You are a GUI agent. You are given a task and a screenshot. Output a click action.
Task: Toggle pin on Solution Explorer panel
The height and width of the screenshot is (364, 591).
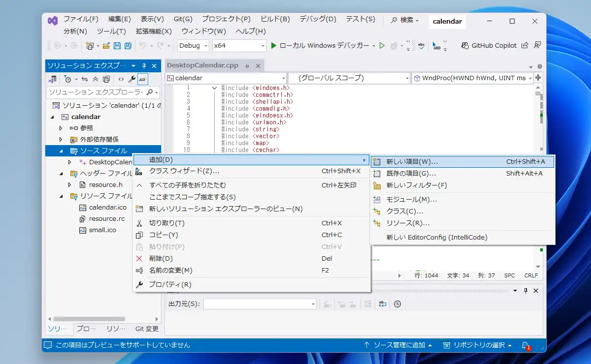pos(144,65)
